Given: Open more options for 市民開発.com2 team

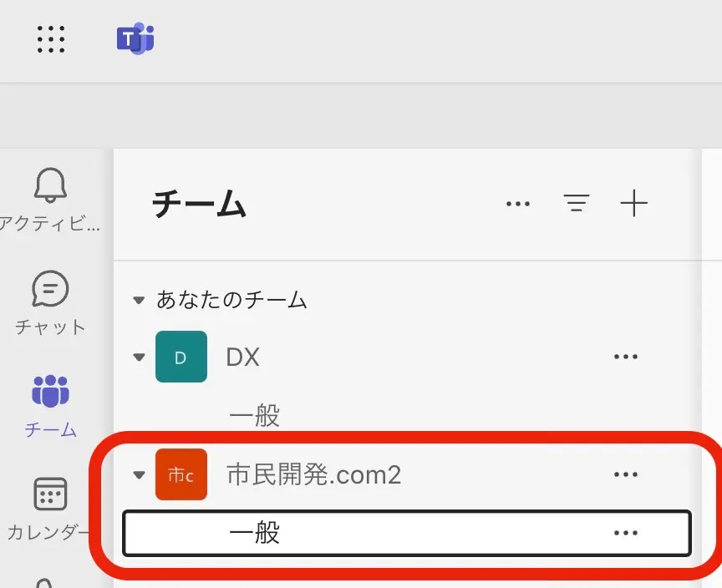Looking at the screenshot, I should 625,475.
